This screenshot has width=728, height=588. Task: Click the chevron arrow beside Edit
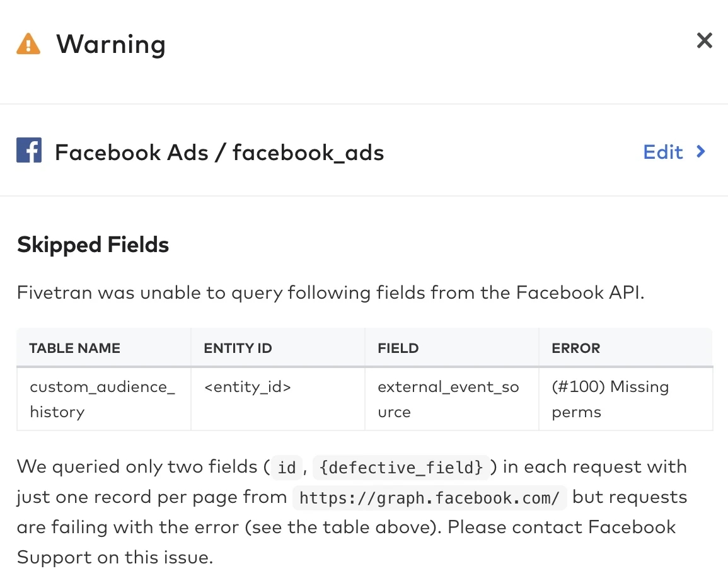(701, 152)
